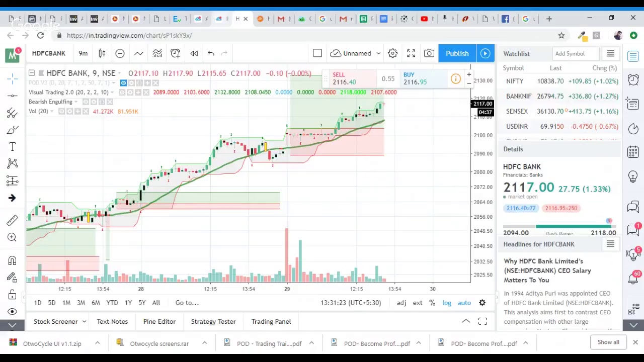The image size is (644, 362).
Task: Create an alert with the alarm clock icon
Action: point(175,53)
